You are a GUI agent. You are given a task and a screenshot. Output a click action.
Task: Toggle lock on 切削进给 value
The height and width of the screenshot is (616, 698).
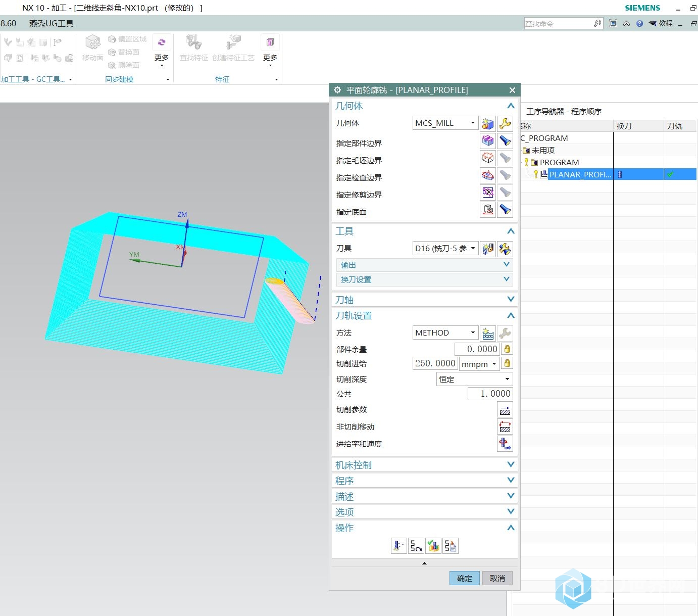pos(507,363)
